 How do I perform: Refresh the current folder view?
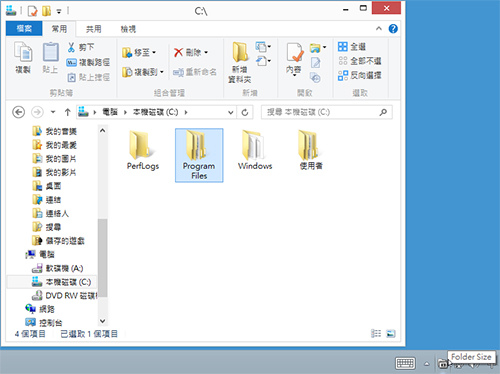[x=245, y=112]
